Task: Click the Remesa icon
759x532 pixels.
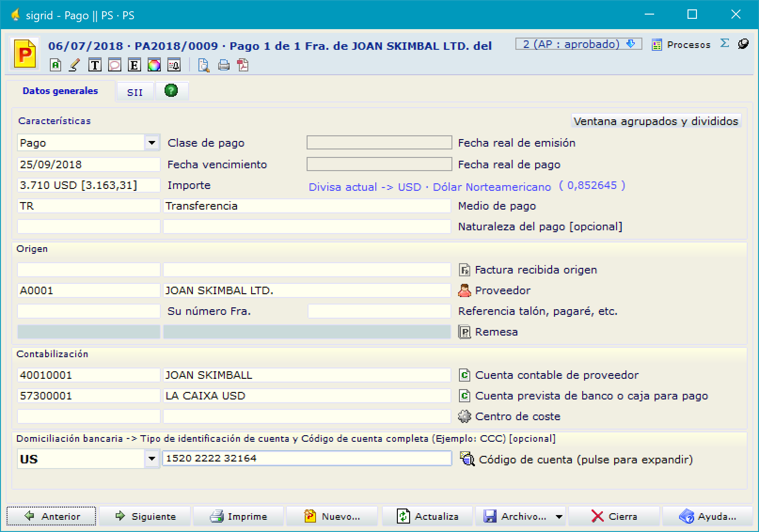Action: 465,332
